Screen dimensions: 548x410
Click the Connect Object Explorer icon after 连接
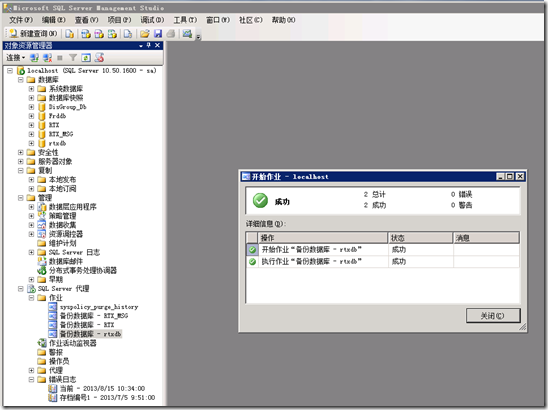pyautogui.click(x=34, y=58)
